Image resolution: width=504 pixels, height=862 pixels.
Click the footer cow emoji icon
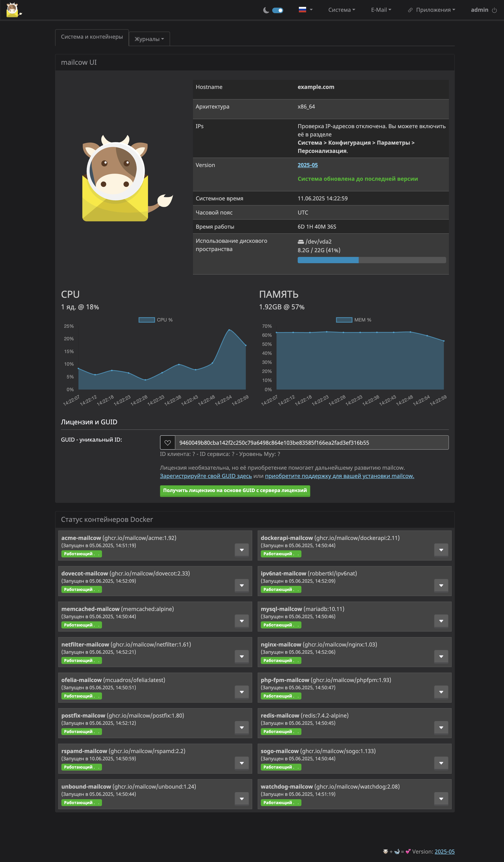pos(385,852)
